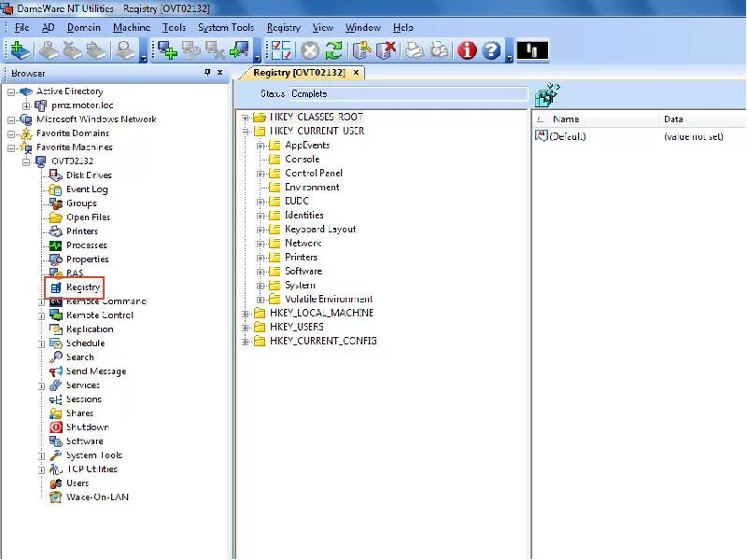Select the Registry item in Browser tree
Viewport: 747px width, 560px height.
click(x=83, y=287)
